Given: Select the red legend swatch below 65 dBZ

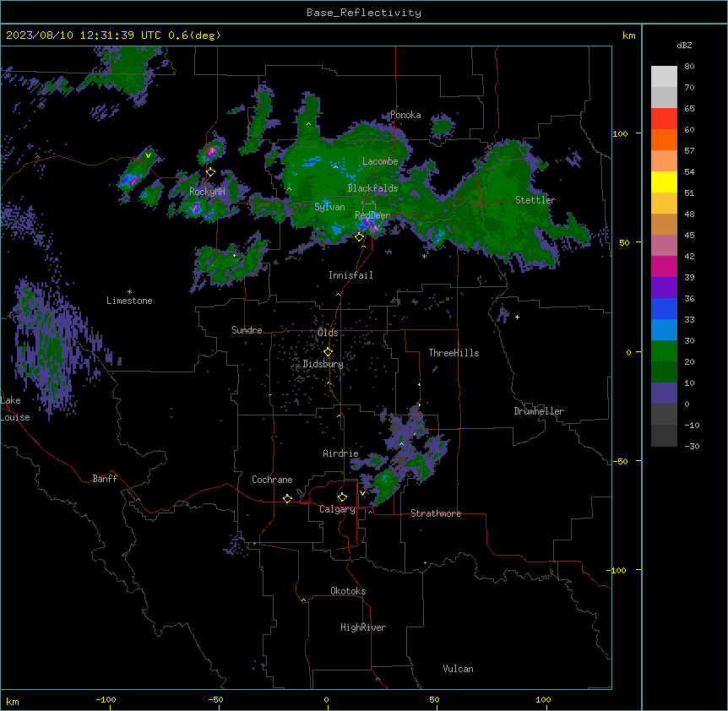Looking at the screenshot, I should 664,118.
